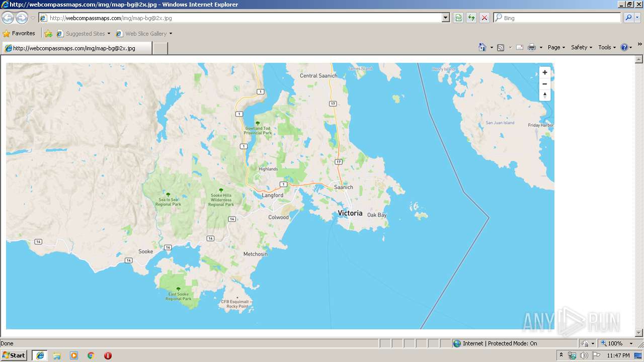Launch Windows Media Player from taskbar
The width and height of the screenshot is (644, 362).
[x=74, y=355]
